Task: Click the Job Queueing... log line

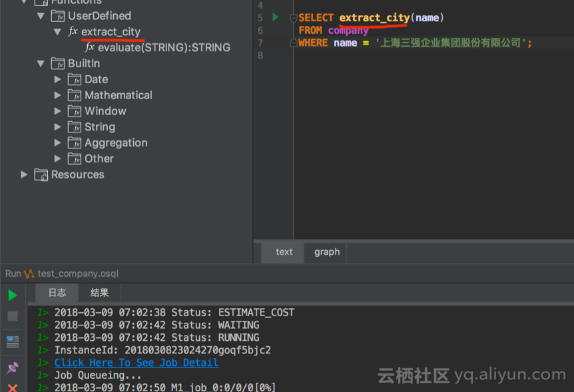Action: click(x=98, y=375)
